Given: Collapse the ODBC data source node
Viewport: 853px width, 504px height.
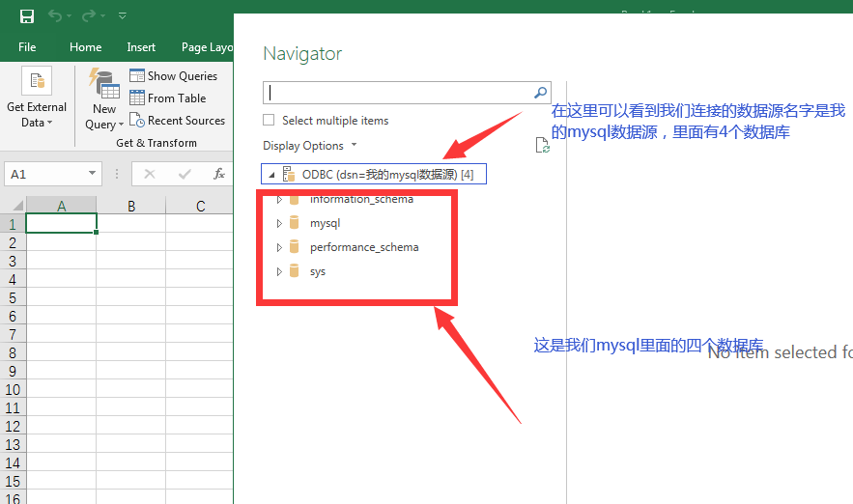Looking at the screenshot, I should (272, 175).
